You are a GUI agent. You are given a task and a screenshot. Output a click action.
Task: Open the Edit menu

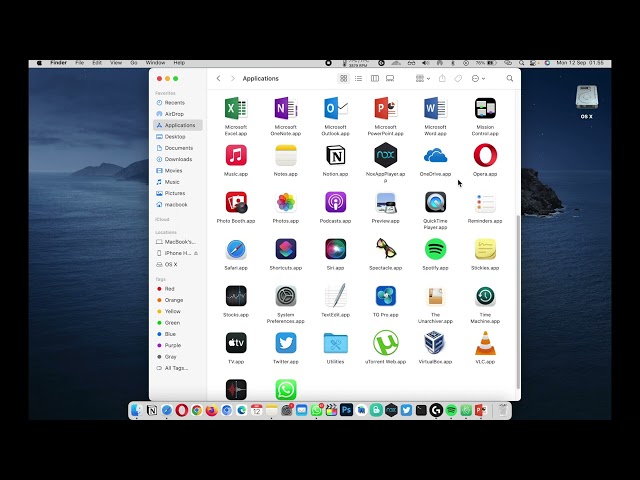(x=97, y=63)
